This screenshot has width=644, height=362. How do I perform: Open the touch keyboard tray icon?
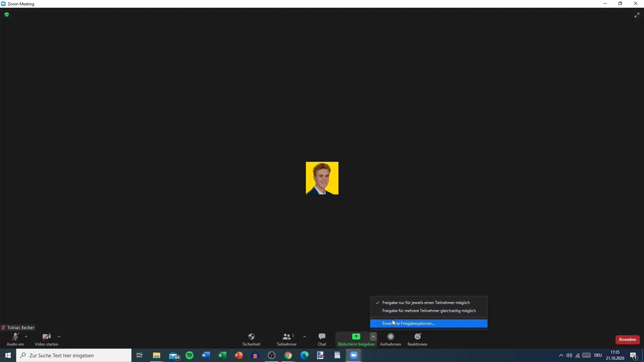587,355
